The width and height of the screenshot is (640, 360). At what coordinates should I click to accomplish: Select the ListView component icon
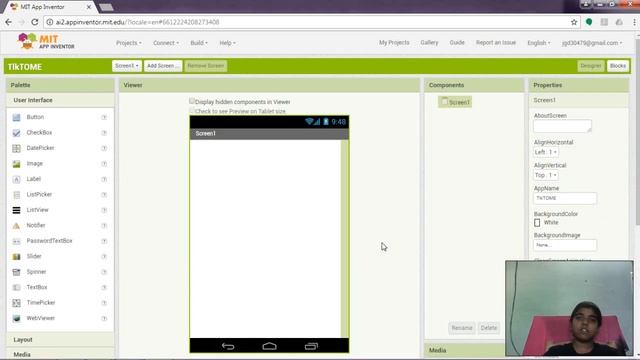pyautogui.click(x=16, y=210)
